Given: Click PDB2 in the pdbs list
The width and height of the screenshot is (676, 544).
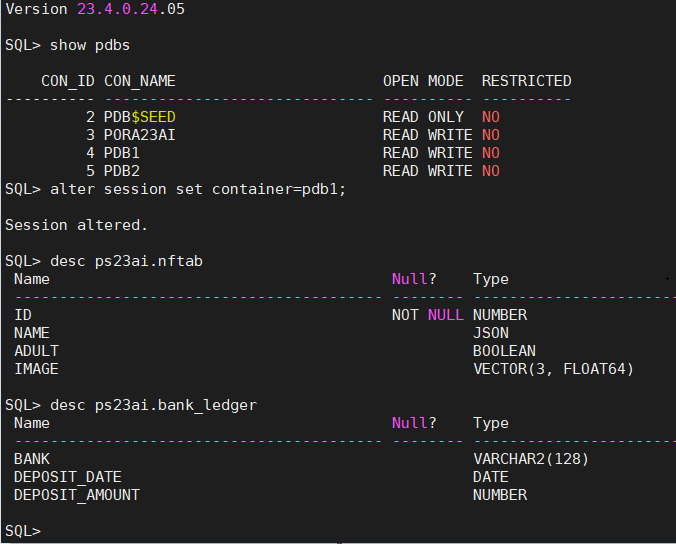Looking at the screenshot, I should pos(122,171).
